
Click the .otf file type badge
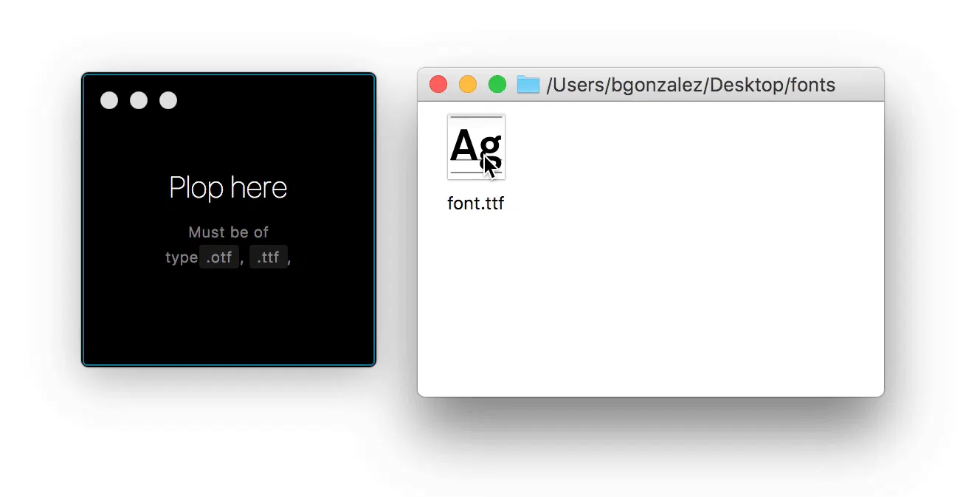pos(219,257)
